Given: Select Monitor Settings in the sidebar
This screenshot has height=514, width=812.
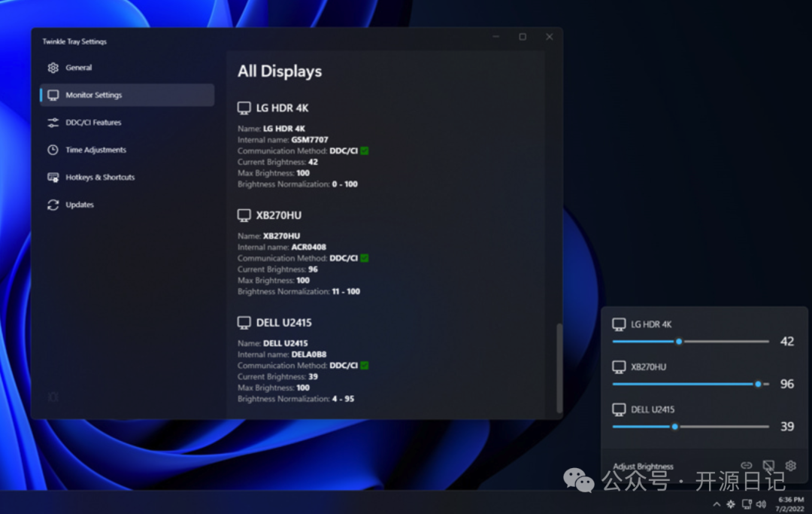Looking at the screenshot, I should point(93,95).
